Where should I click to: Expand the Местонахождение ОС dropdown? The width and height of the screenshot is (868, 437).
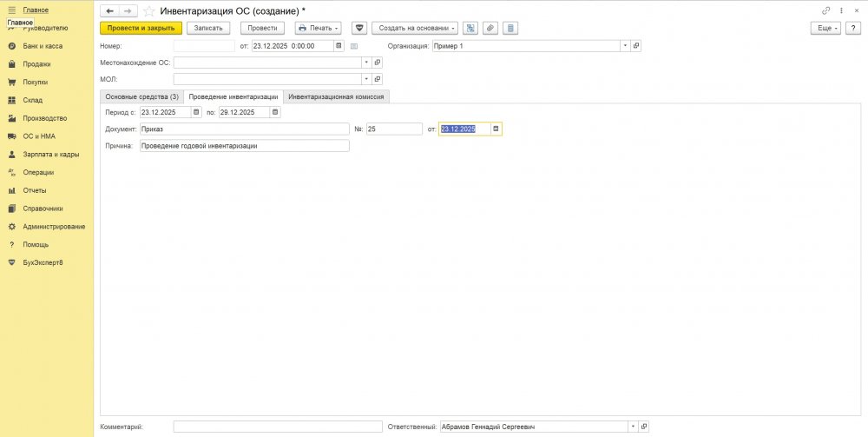[x=365, y=63]
